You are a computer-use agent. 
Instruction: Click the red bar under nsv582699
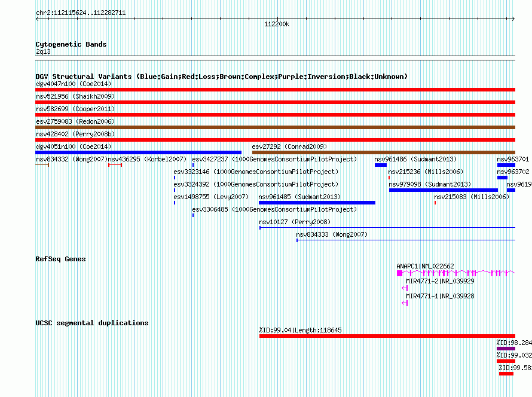coord(275,115)
